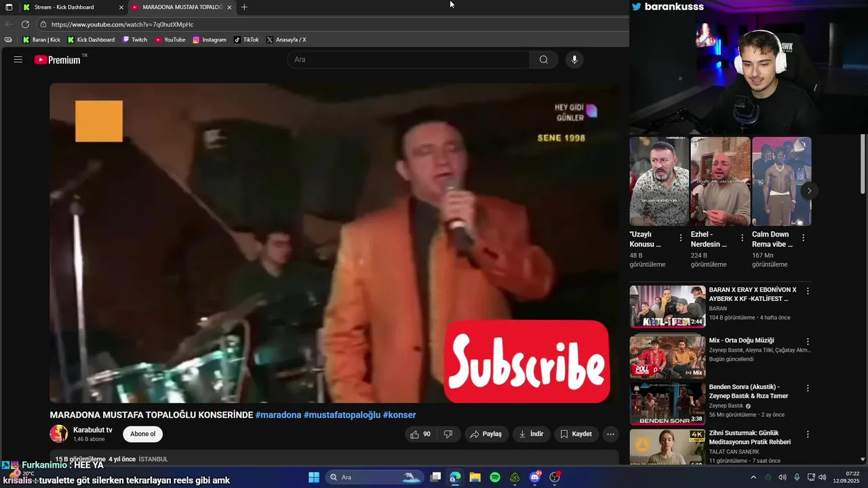
Task: Open the Windows Start menu
Action: pyautogui.click(x=314, y=477)
